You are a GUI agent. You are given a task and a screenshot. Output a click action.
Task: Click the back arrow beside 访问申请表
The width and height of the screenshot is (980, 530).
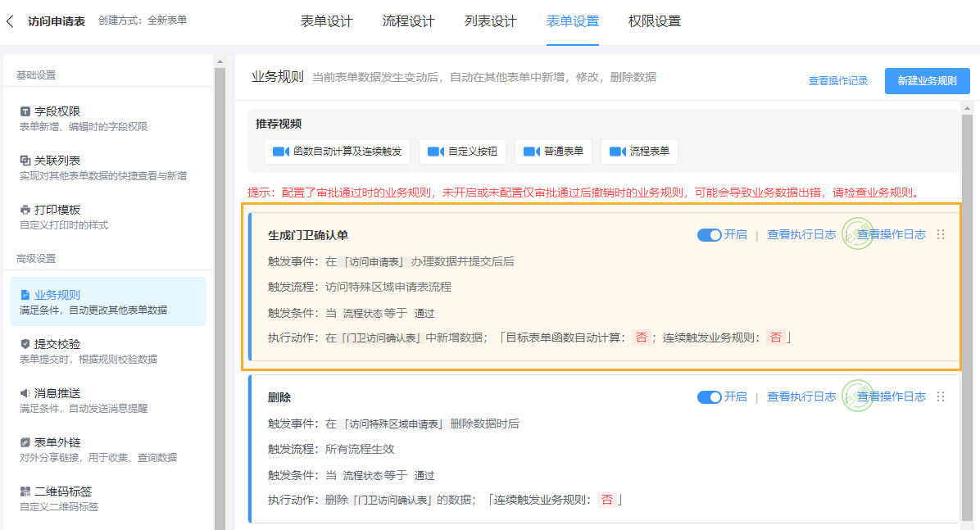tap(10, 20)
